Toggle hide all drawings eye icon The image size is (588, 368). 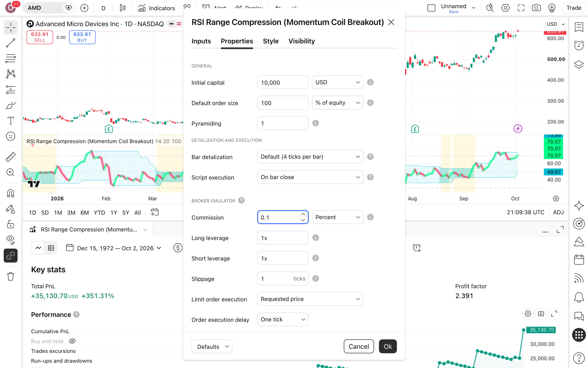coord(11,240)
